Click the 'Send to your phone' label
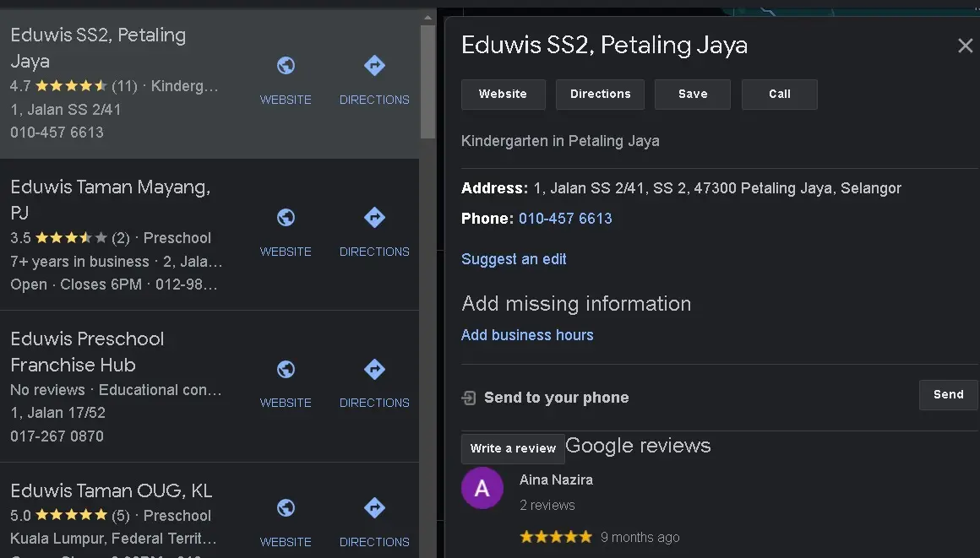This screenshot has width=980, height=558. (556, 398)
